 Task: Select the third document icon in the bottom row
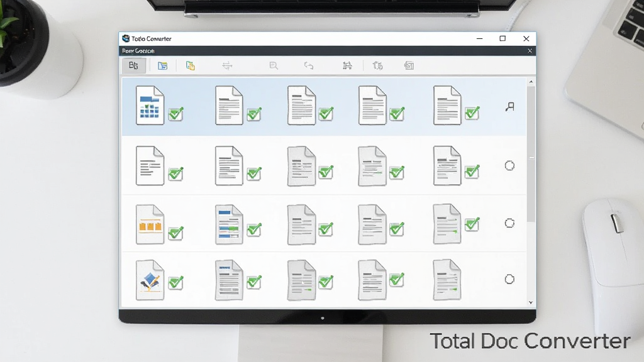(x=301, y=280)
